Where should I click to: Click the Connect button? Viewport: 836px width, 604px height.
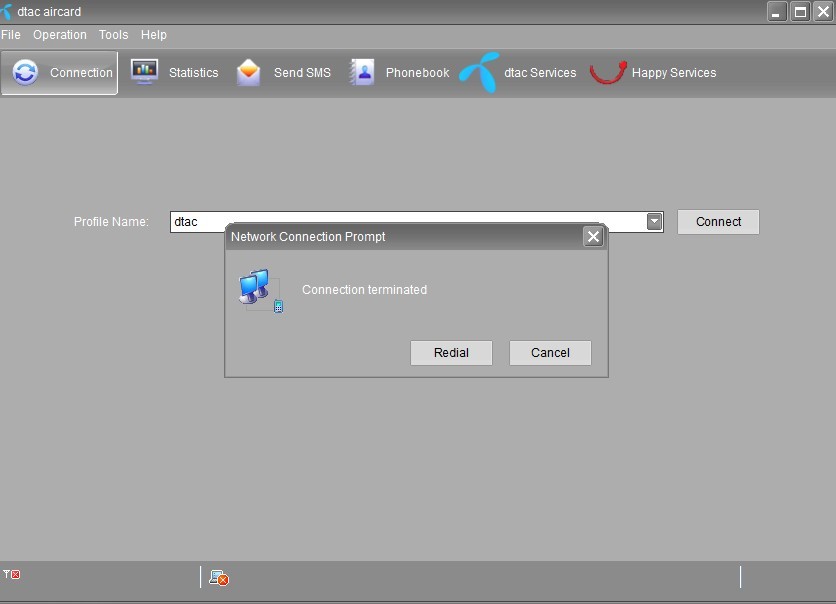point(718,222)
